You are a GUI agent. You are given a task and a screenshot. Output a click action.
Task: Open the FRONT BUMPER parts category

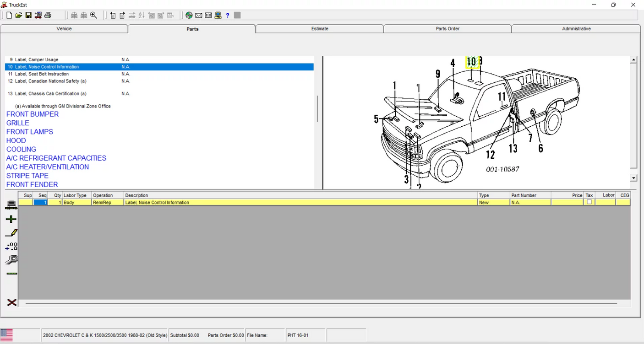point(32,114)
